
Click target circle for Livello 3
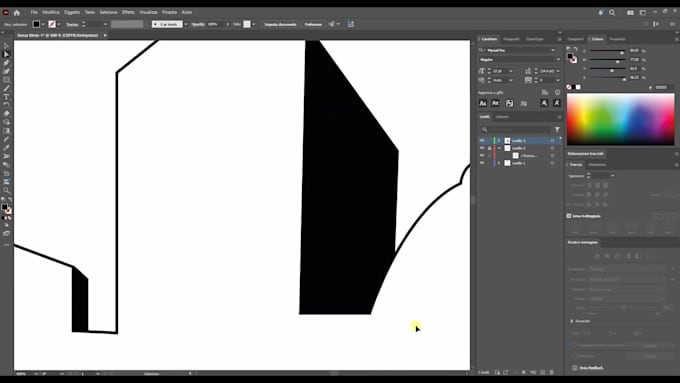coord(552,141)
